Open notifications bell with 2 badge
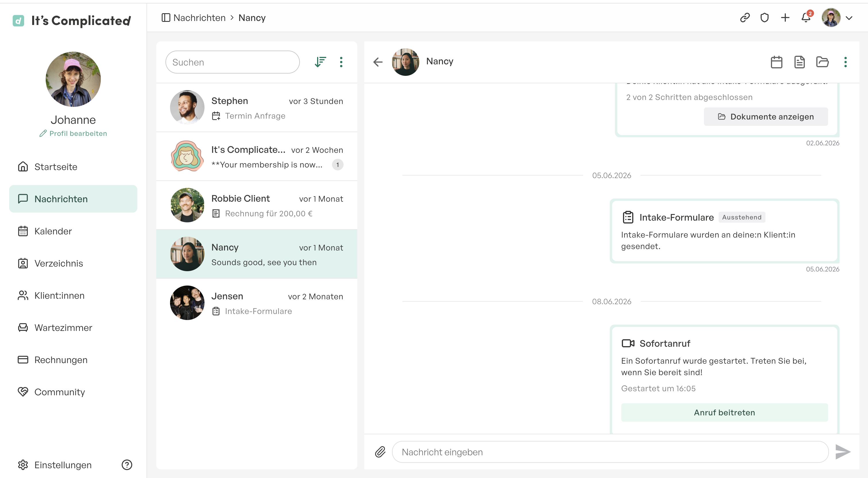Screen dimensions: 868x478 [806, 17]
